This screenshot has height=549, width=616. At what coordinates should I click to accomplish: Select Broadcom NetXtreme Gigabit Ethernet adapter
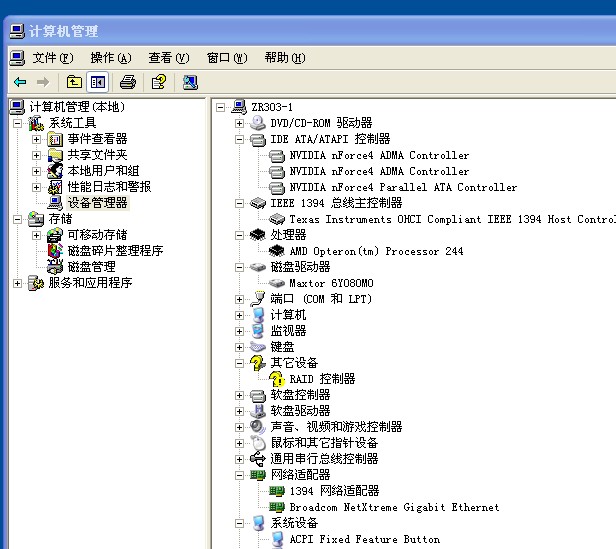(x=394, y=507)
